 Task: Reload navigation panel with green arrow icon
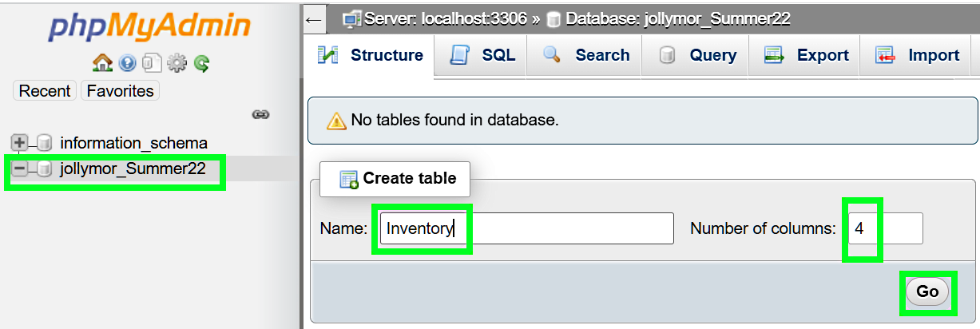pos(200,63)
